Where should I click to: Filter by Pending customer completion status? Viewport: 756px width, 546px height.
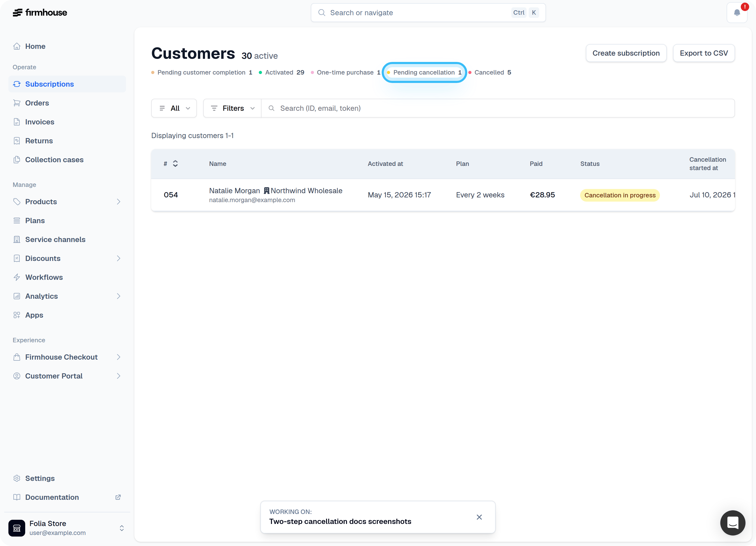[202, 72]
